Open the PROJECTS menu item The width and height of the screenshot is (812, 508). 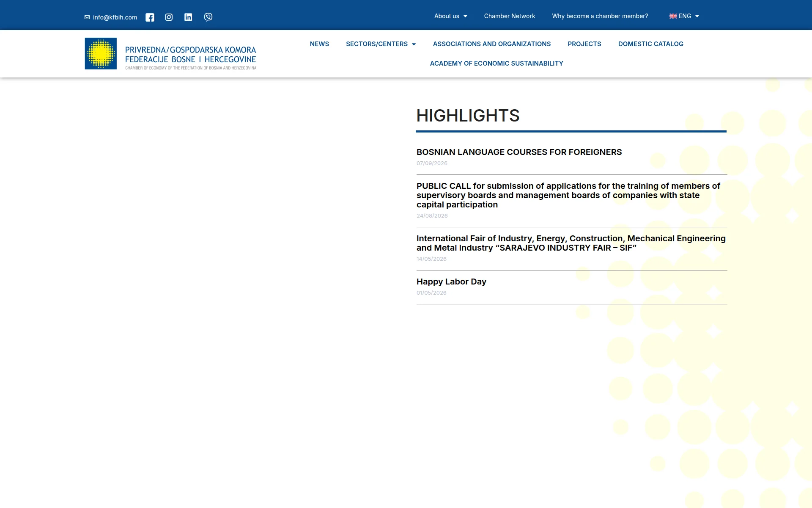584,44
